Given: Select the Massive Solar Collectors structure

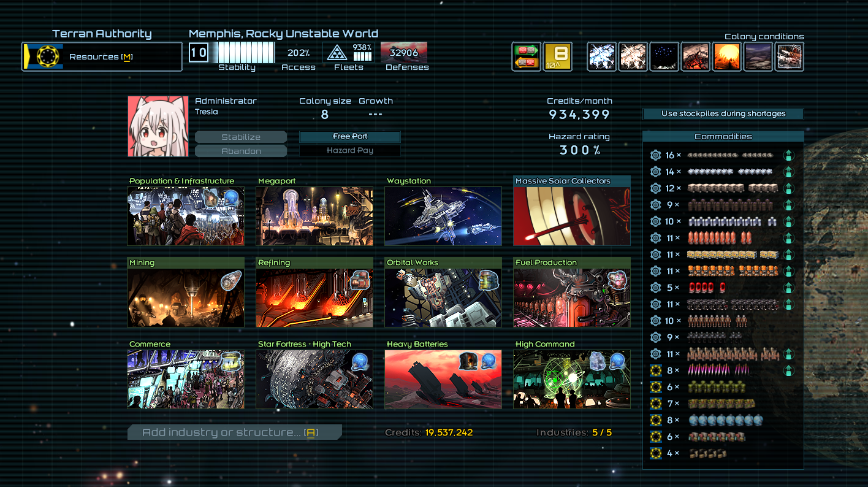Looking at the screenshot, I should pos(571,216).
